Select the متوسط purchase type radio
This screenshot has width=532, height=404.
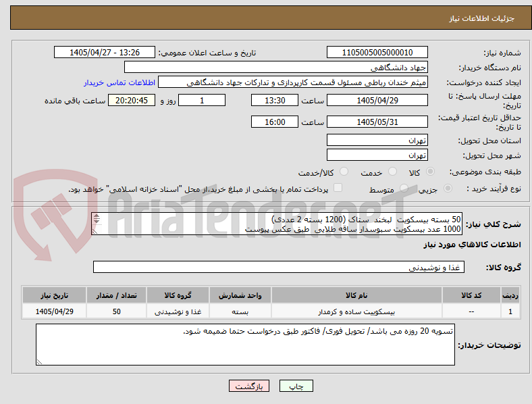click(x=404, y=188)
